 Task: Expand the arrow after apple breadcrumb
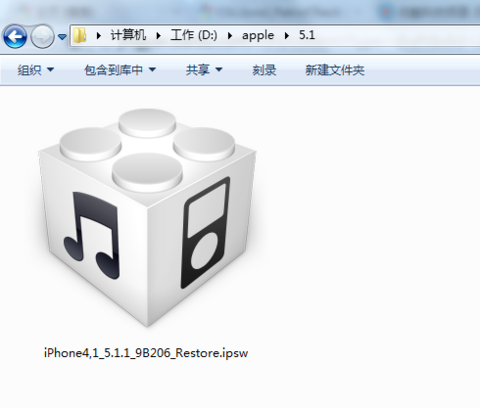287,35
